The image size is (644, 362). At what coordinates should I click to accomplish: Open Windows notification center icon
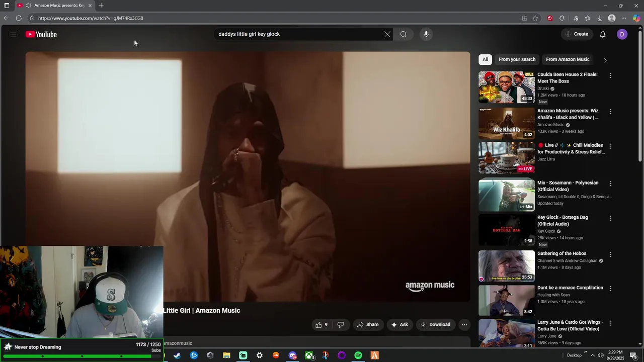[633, 355]
